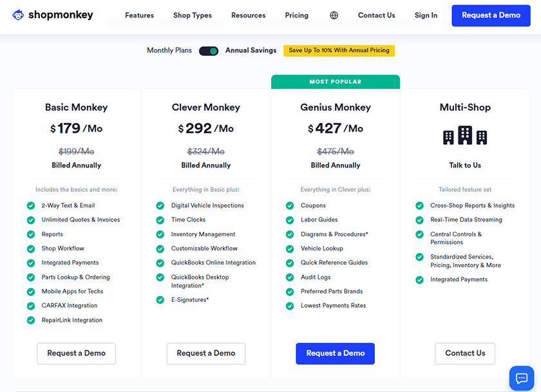Viewport: 541px width, 392px height.
Task: Click the struck-through $199/Mo price
Action: pos(76,151)
